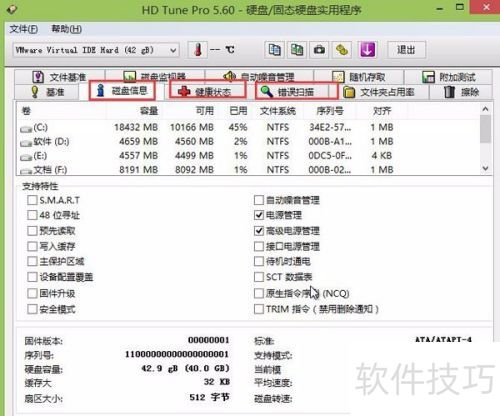Viewport: 500px width, 416px height.
Task: Click the volume list scroll down arrow
Action: [485, 169]
